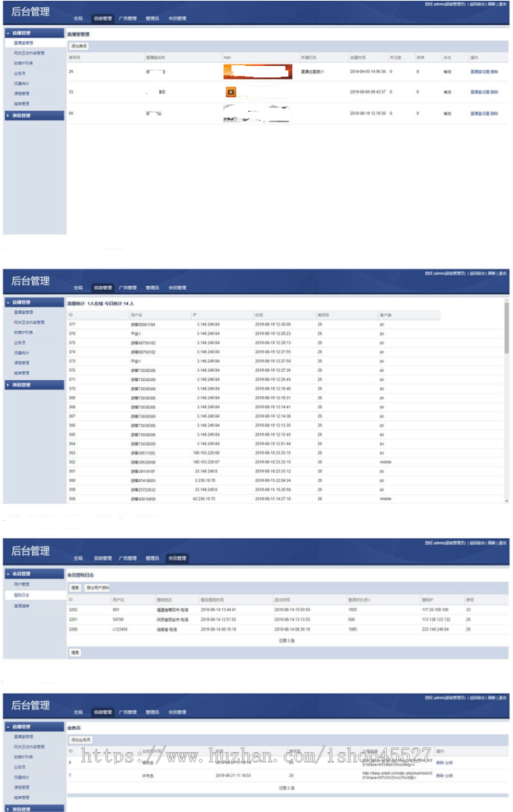The height and width of the screenshot is (812, 513).
Task: Collapse 会员管理 sidebar section in the login log
Action: [x=34, y=574]
